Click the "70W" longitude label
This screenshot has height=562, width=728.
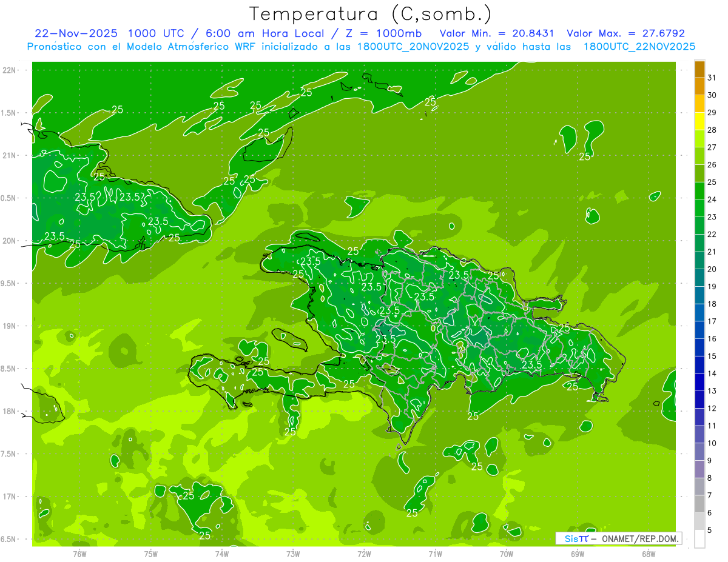pyautogui.click(x=507, y=554)
